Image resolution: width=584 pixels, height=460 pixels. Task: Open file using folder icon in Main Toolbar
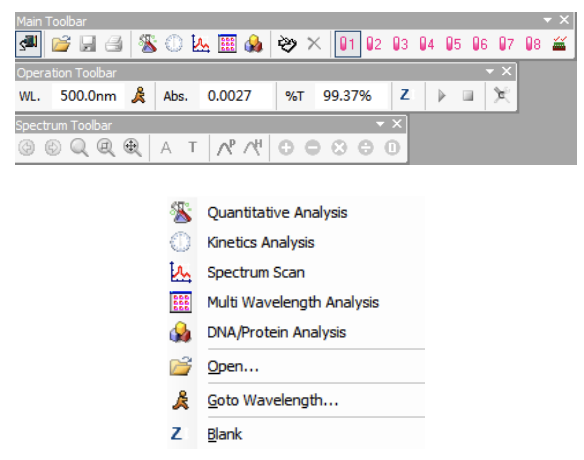coord(61,44)
